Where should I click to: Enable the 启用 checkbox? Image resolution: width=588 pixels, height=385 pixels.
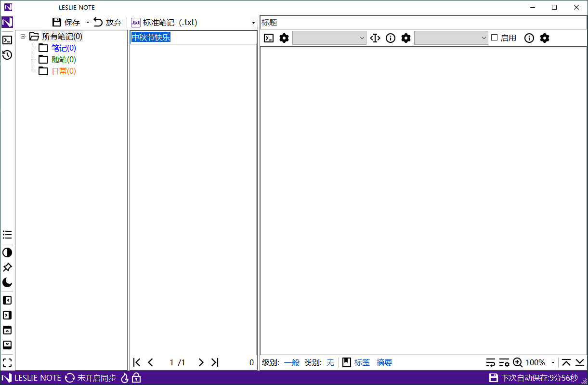[494, 38]
